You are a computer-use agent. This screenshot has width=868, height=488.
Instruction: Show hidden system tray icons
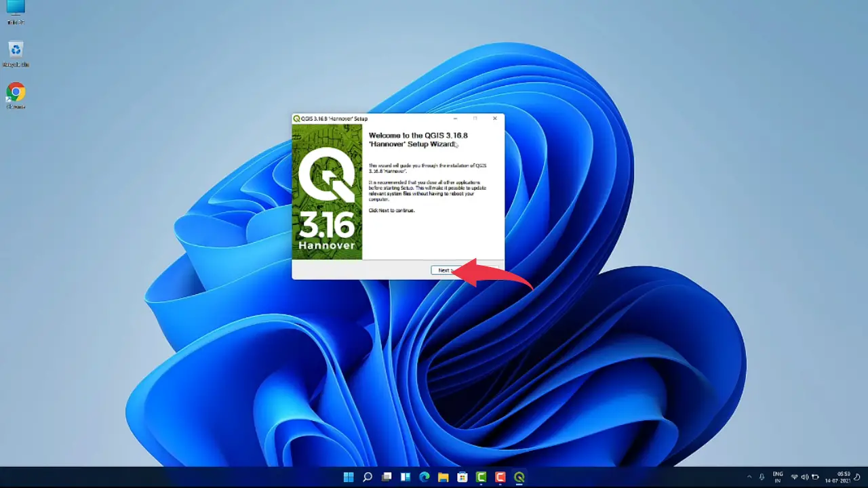coord(749,477)
